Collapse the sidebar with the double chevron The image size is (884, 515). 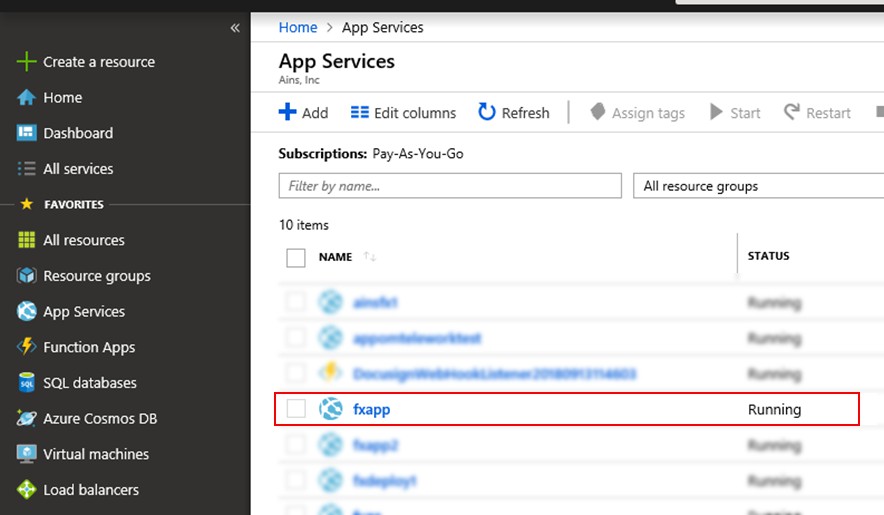pos(235,28)
